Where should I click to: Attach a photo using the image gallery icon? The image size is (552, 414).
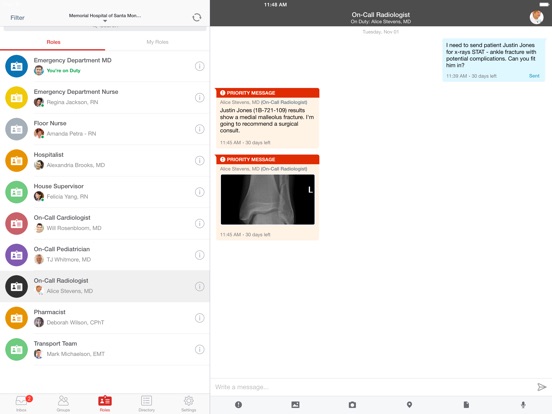[295, 405]
